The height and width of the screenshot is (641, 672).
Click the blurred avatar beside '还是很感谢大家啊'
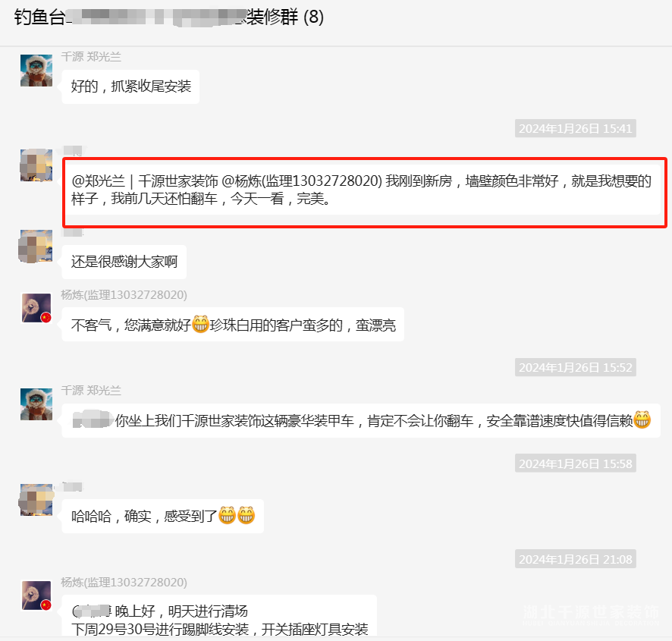[x=36, y=246]
